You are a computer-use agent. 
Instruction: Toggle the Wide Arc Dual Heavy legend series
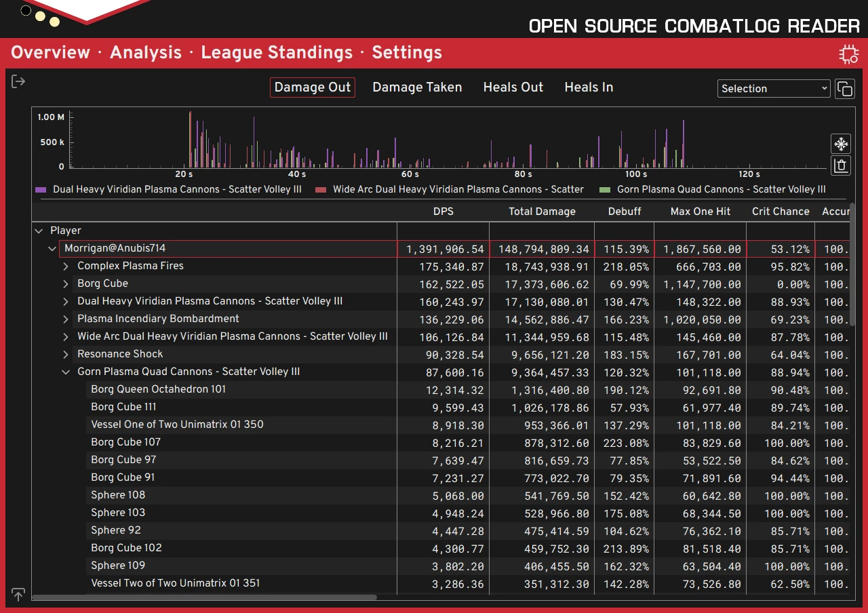pos(456,189)
